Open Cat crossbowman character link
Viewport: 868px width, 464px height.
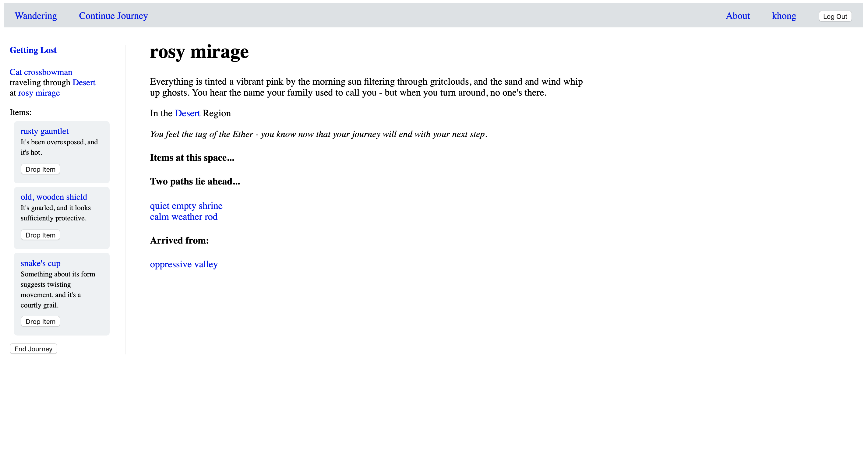[41, 72]
